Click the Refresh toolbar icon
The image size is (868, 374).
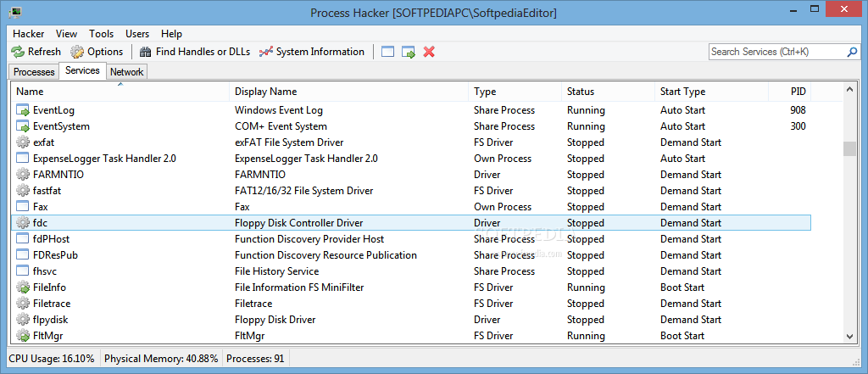click(x=18, y=52)
